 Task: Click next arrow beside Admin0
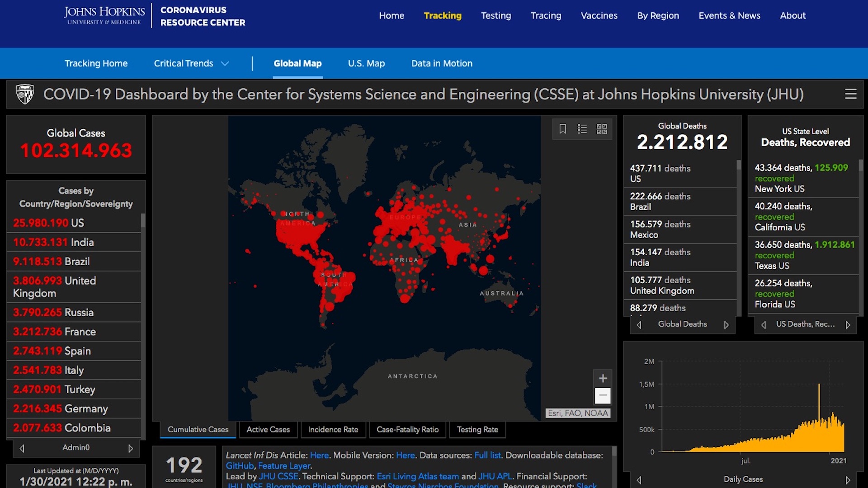[x=131, y=448]
